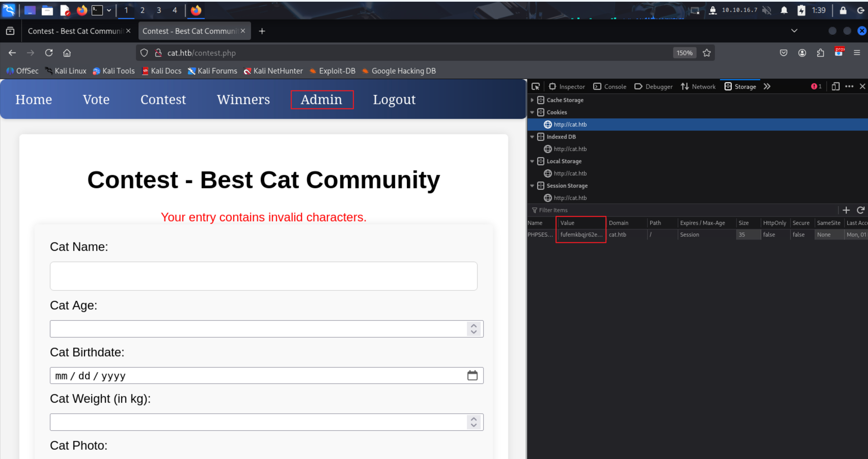The height and width of the screenshot is (459, 868).
Task: Open Firefox application hamburger menu
Action: 857,53
